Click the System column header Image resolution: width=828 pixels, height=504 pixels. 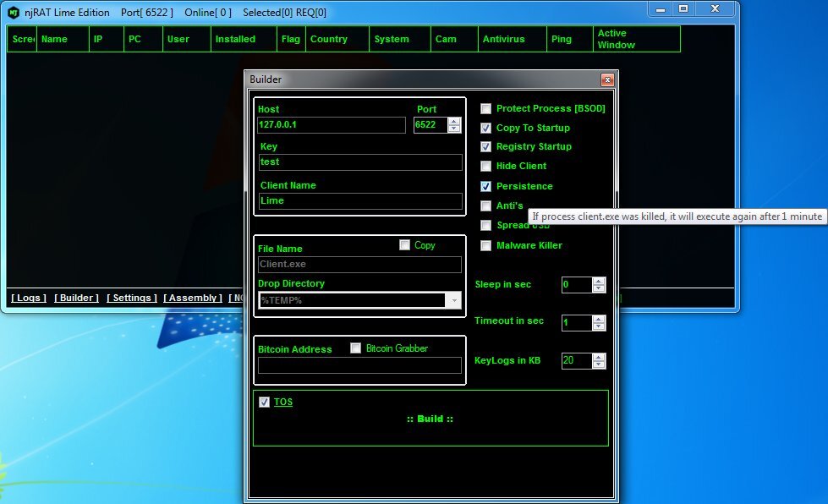[x=400, y=39]
